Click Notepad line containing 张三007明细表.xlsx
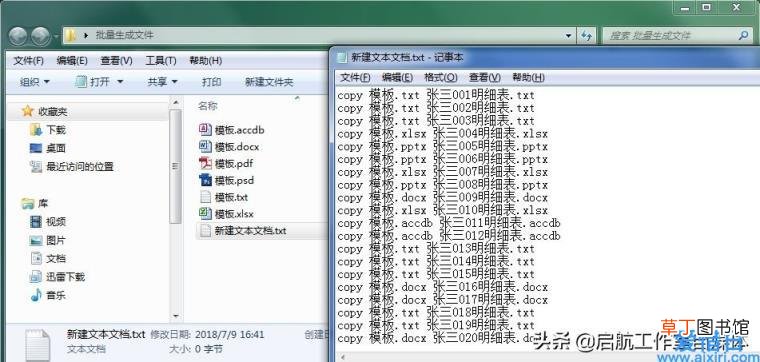 (x=443, y=172)
